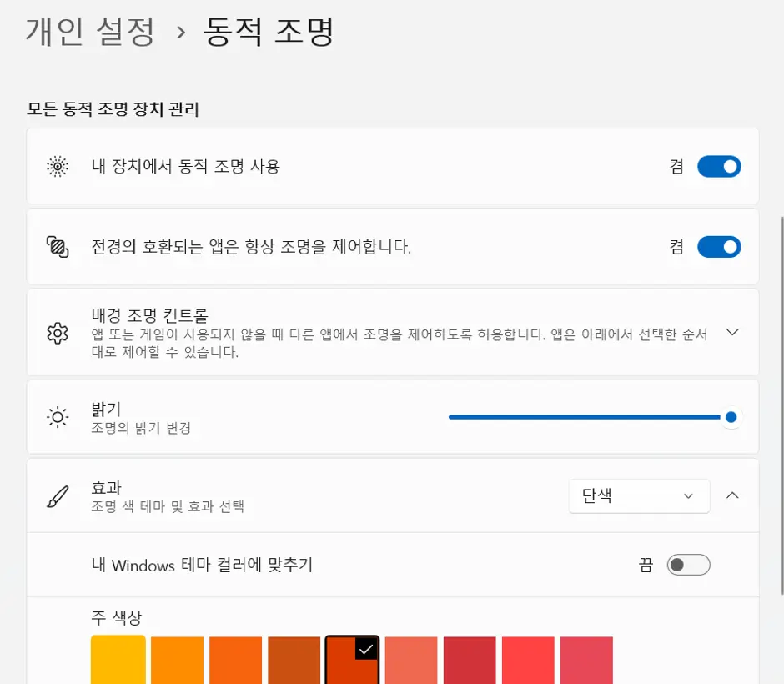
Task: Select the light orange color swatch
Action: [x=177, y=660]
